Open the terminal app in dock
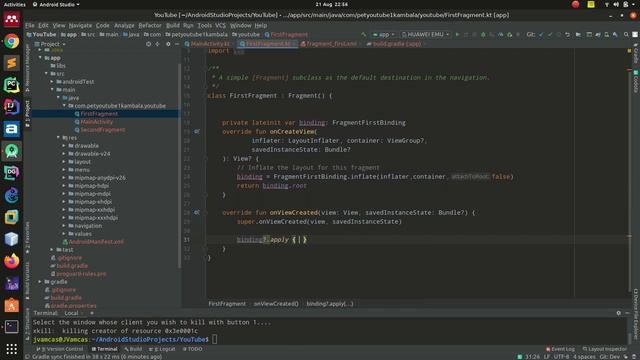640x360 pixels. 11,327
